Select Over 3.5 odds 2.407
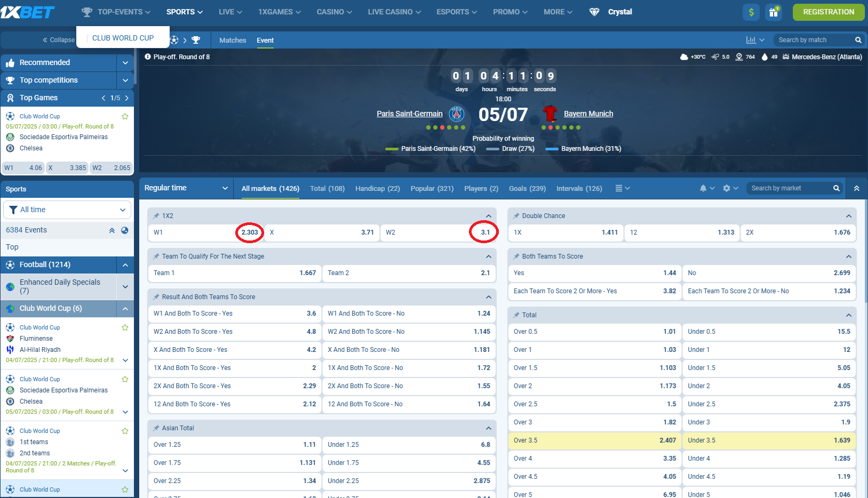 pos(594,440)
